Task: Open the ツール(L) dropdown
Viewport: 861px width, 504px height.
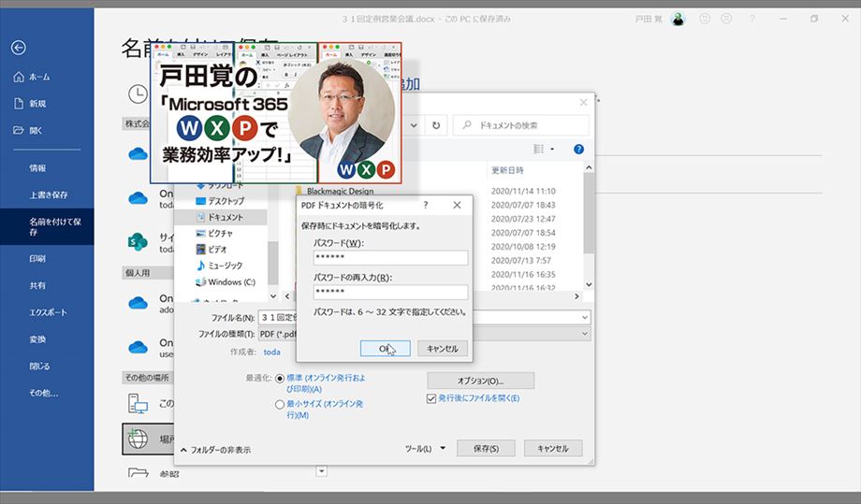Action: [425, 449]
